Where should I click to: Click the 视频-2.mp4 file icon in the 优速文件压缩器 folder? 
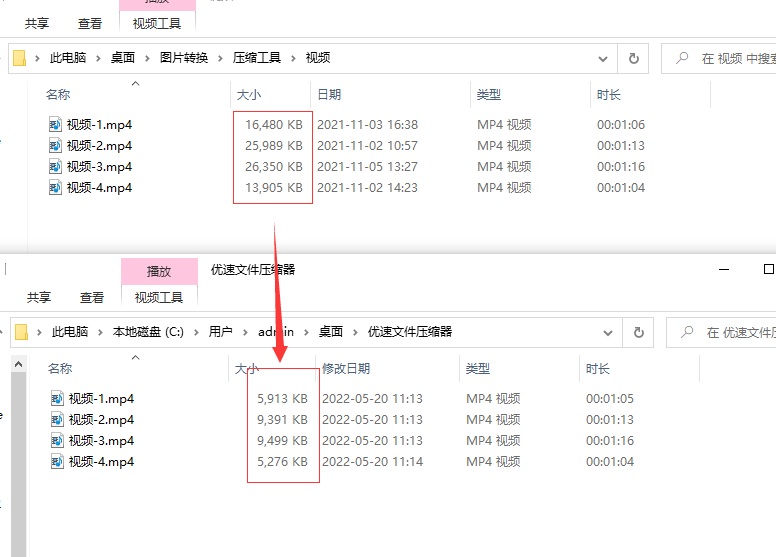point(60,420)
